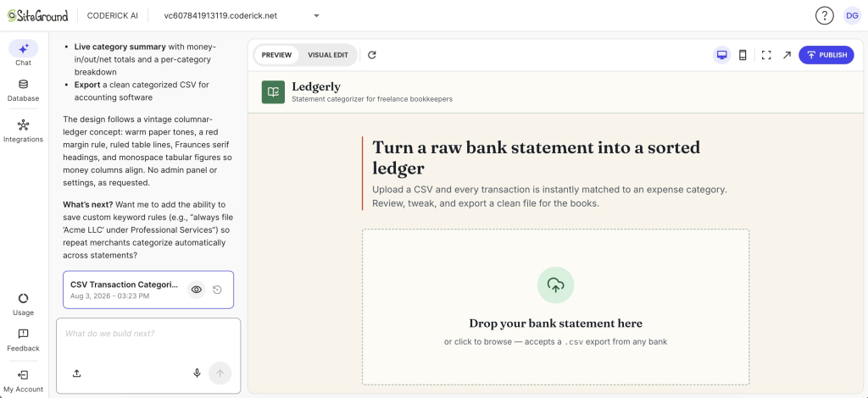Click the Ledgerly app title

(316, 86)
